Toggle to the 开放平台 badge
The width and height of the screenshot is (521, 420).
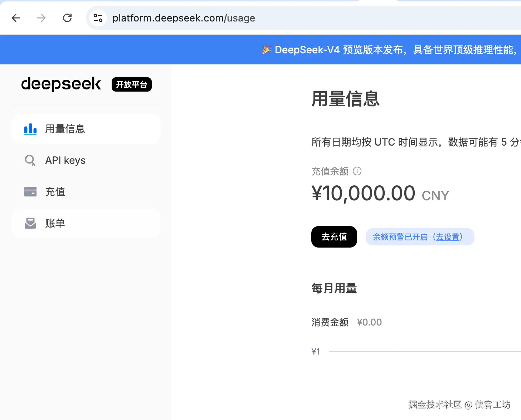(131, 84)
